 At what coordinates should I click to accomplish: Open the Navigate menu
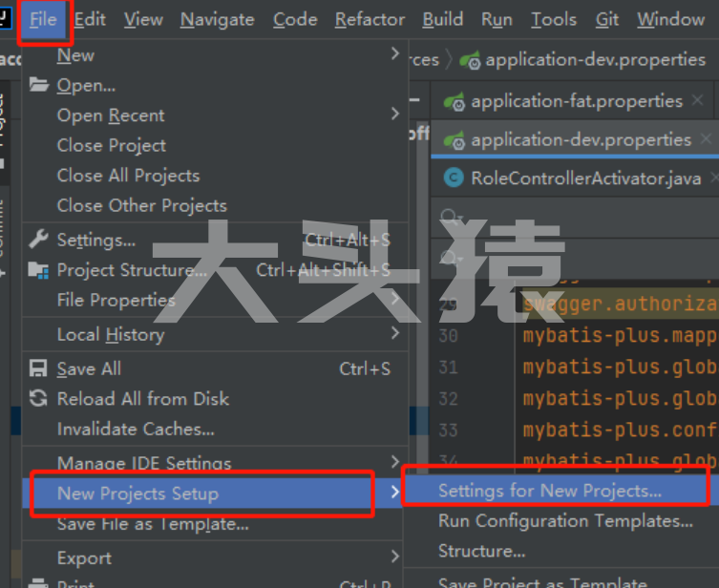pos(218,19)
